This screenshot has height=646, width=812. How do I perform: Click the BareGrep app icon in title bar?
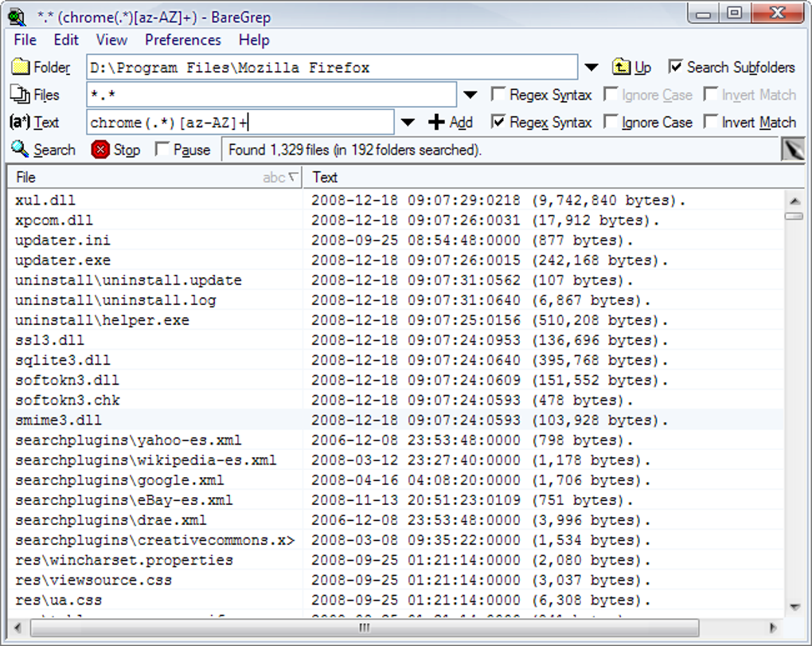tap(17, 18)
